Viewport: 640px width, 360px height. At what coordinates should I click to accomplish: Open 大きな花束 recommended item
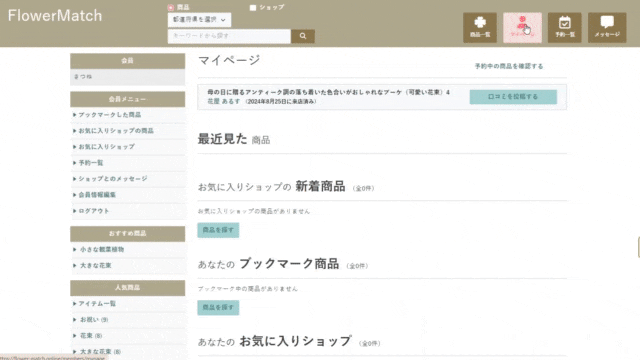coord(96,265)
